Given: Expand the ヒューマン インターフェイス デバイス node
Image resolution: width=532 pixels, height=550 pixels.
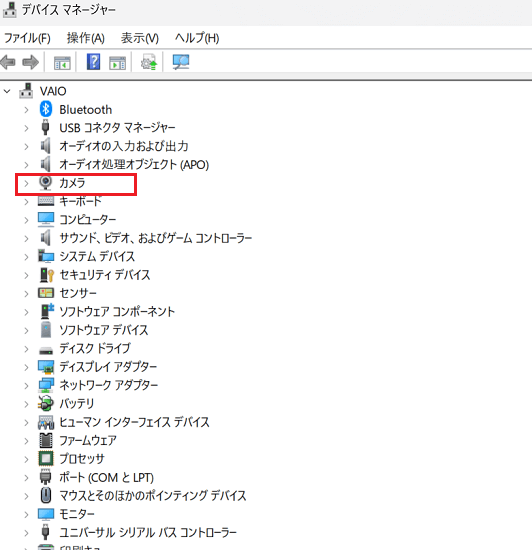Looking at the screenshot, I should pyautogui.click(x=26, y=422).
